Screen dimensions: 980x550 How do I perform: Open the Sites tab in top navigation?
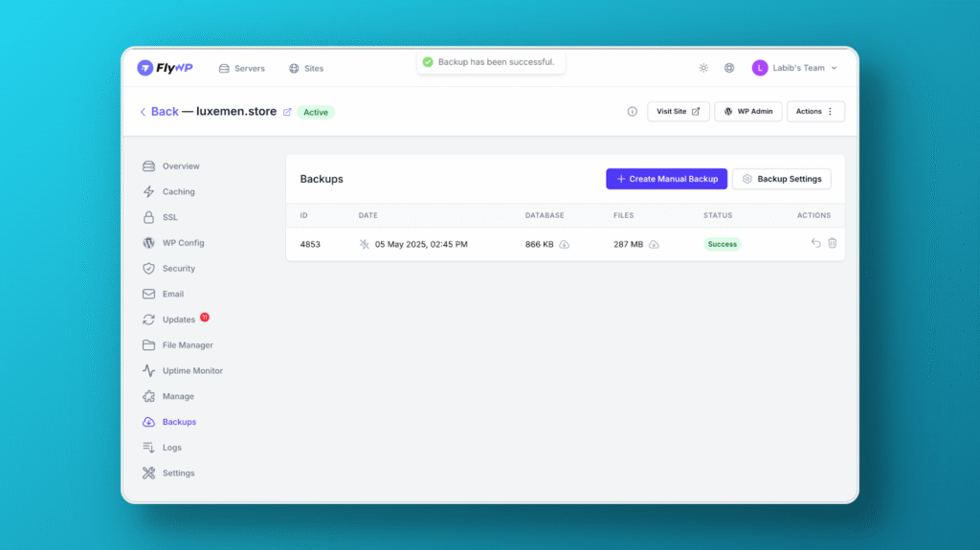click(x=306, y=69)
